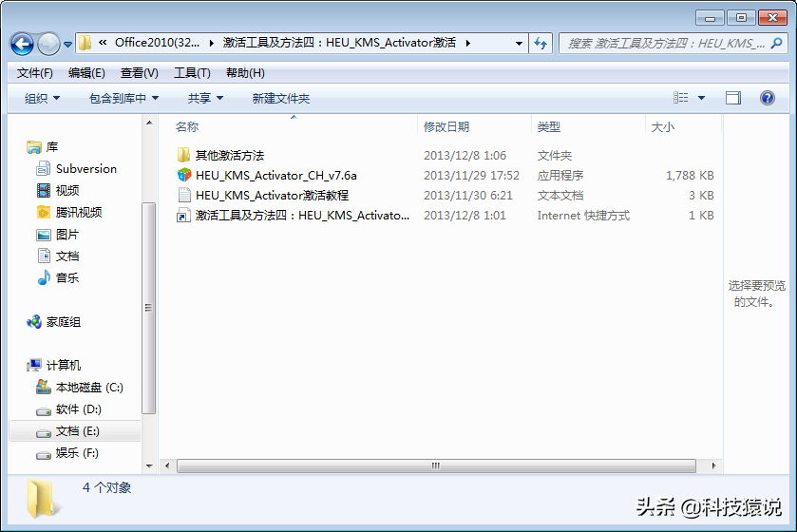Open recent pages dropdown next to Forward
797x532 pixels.
tap(68, 45)
